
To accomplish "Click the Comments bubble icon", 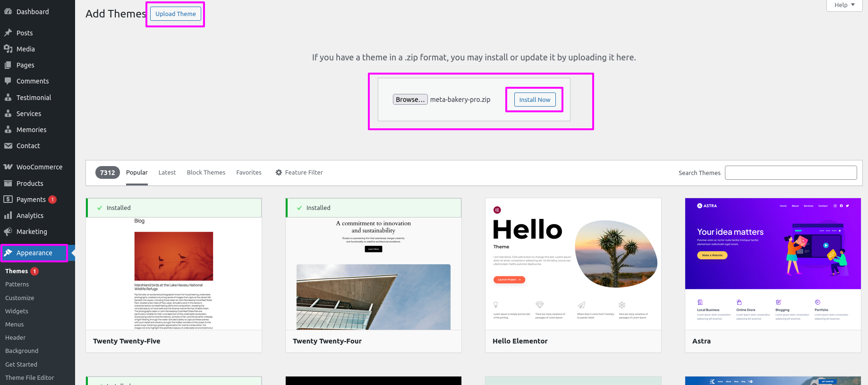I will (x=8, y=81).
